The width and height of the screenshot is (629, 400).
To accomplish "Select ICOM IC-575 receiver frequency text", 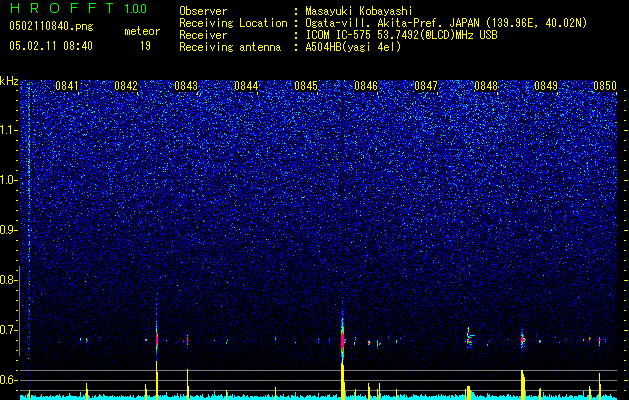I will [401, 35].
